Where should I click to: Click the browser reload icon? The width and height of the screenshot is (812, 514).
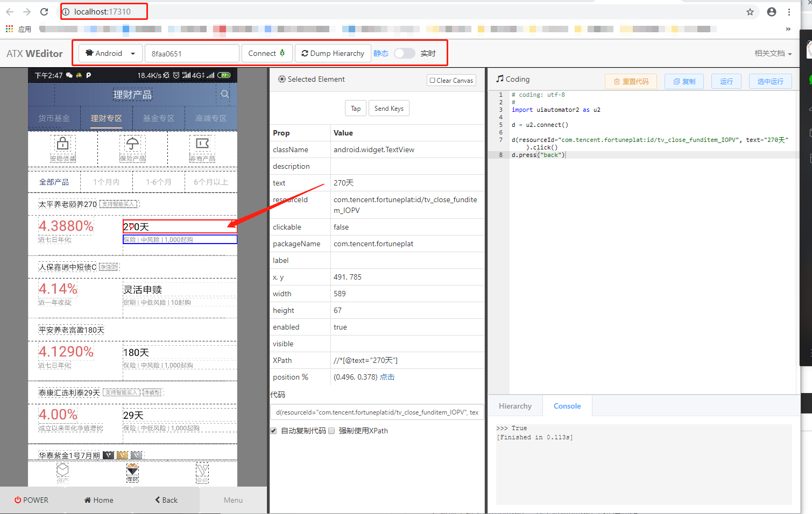(x=44, y=11)
